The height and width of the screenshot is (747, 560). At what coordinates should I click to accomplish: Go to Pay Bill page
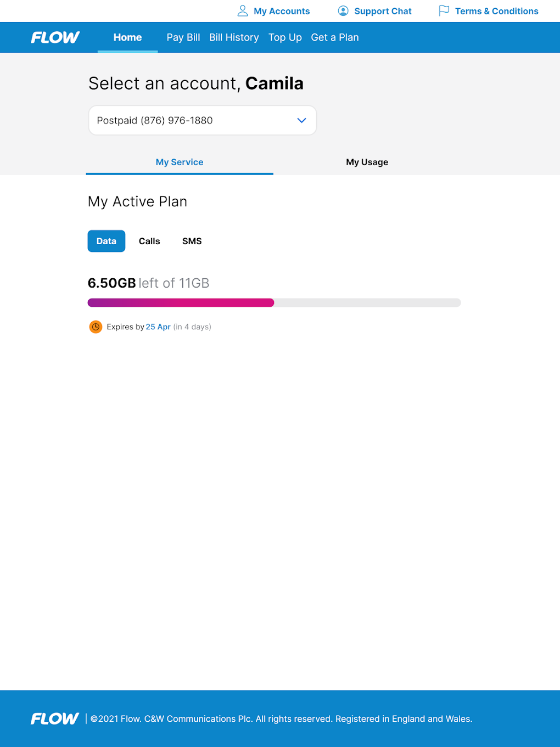point(183,37)
